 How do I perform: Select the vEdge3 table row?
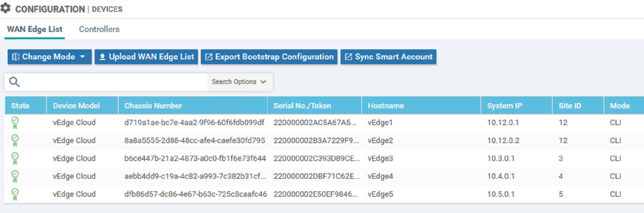point(324,158)
